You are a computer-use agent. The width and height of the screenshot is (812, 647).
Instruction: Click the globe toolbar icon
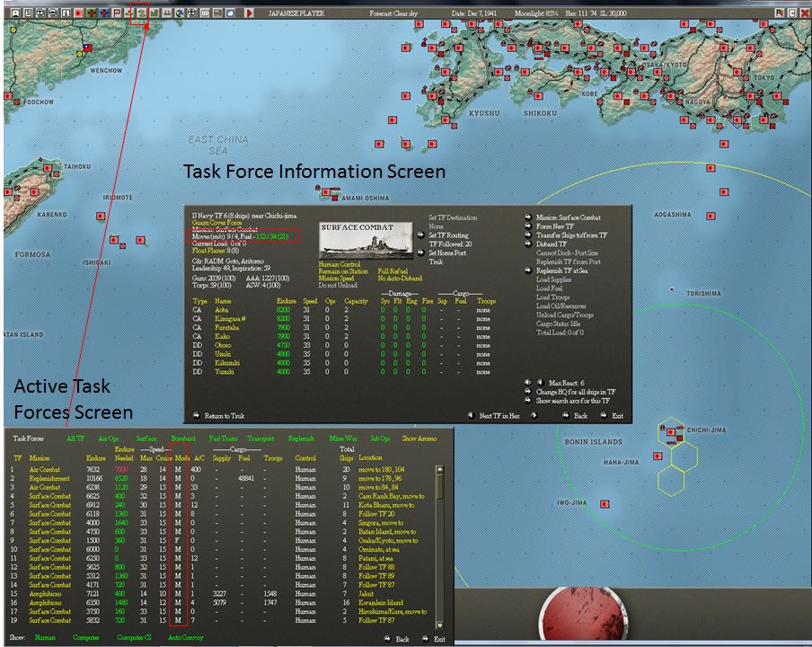(x=180, y=13)
